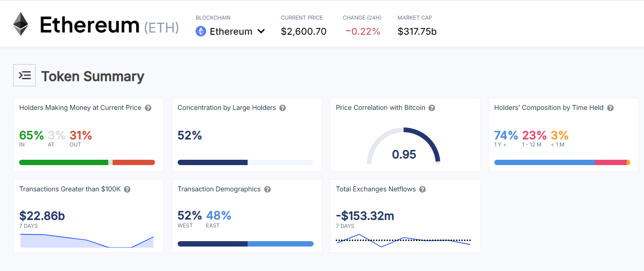
Task: Click the 74% 1Y+ holders value
Action: pyautogui.click(x=506, y=135)
